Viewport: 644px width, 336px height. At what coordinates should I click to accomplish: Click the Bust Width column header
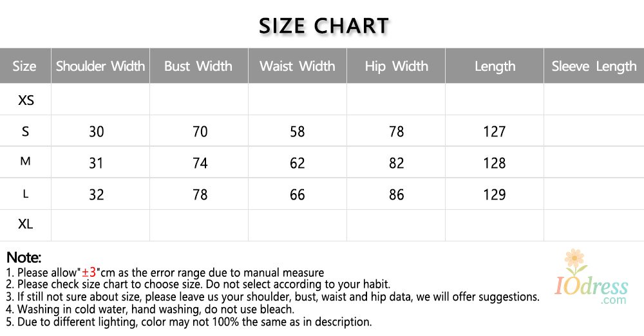tap(198, 66)
